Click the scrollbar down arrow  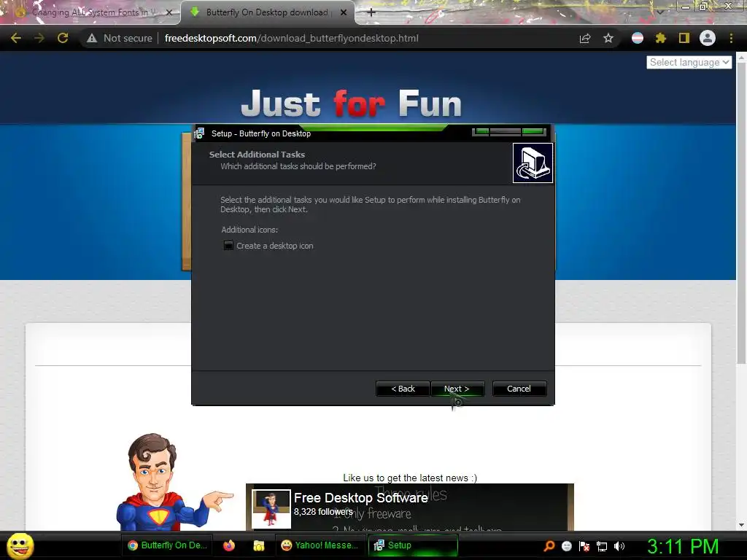pos(741,525)
